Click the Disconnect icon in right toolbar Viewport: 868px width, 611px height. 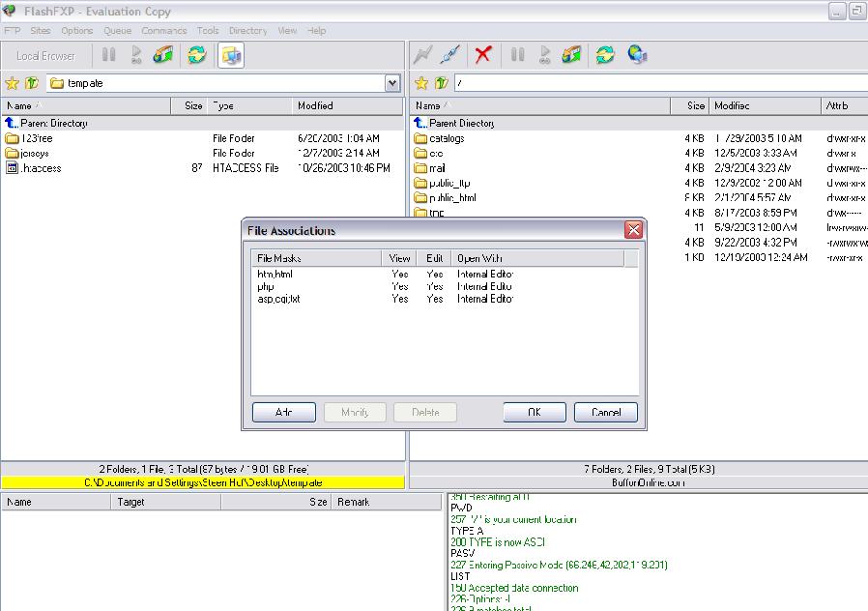coord(449,55)
